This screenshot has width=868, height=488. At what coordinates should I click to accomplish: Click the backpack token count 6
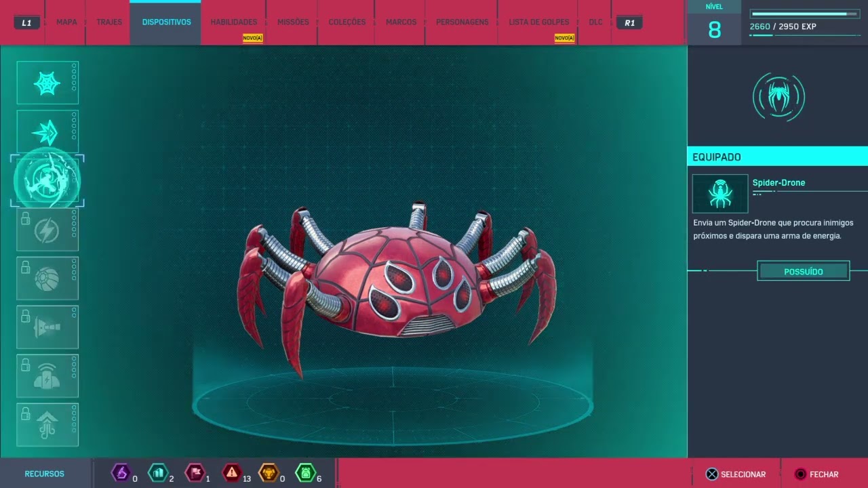coord(319,479)
